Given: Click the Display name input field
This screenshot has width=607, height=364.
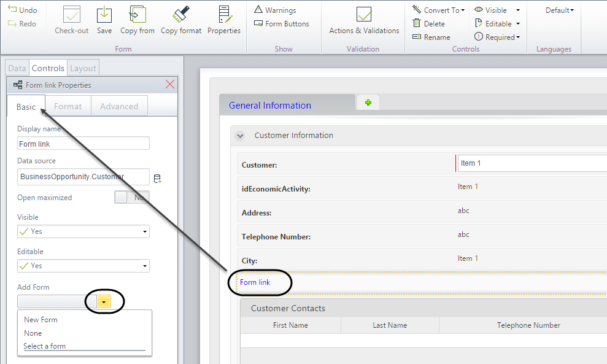Looking at the screenshot, I should click(x=83, y=144).
